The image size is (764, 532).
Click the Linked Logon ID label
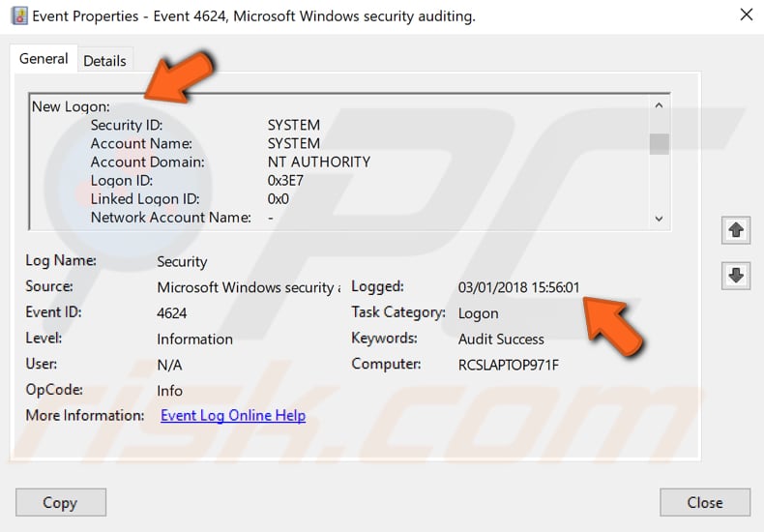click(x=145, y=199)
